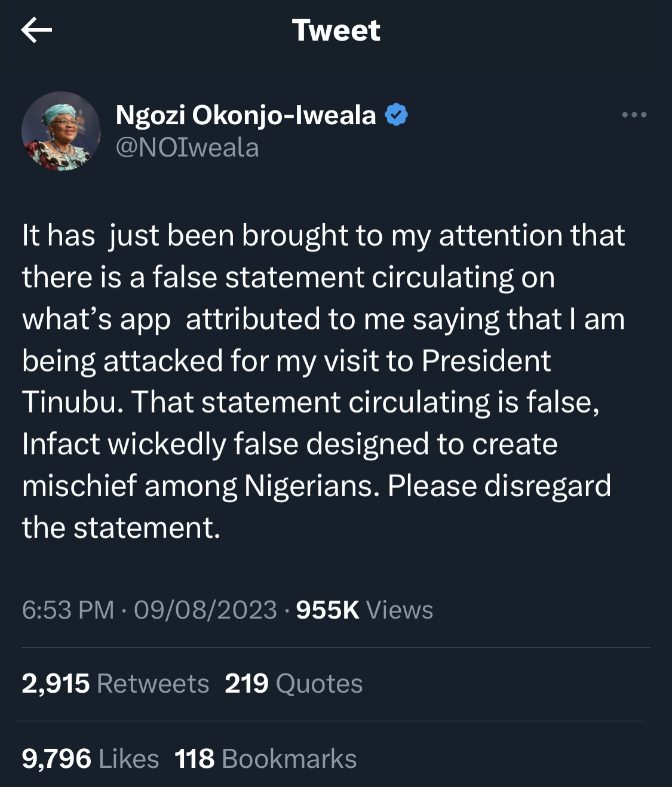Screen dimensions: 672x787
Task: Open the 2,915 Retweets list
Action: point(115,683)
